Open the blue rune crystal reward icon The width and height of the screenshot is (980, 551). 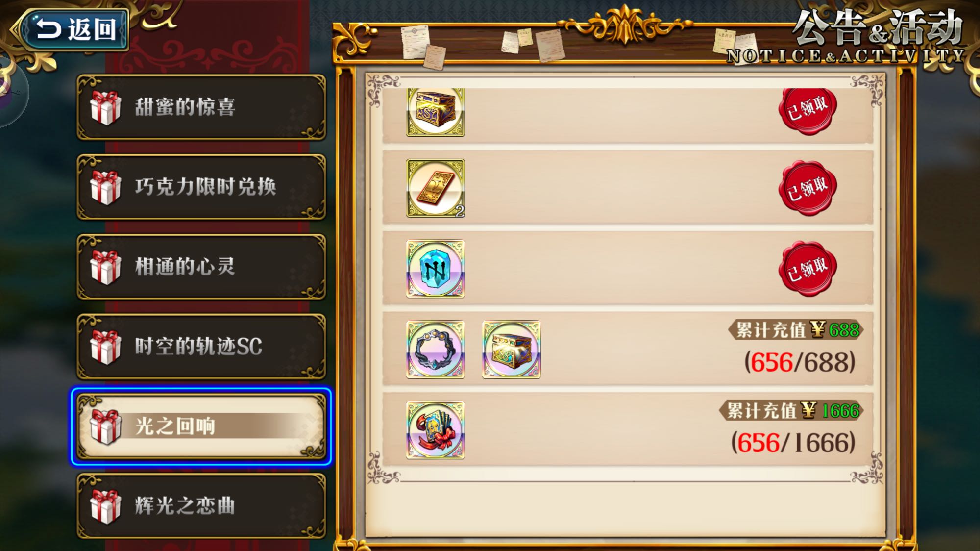pyautogui.click(x=435, y=269)
